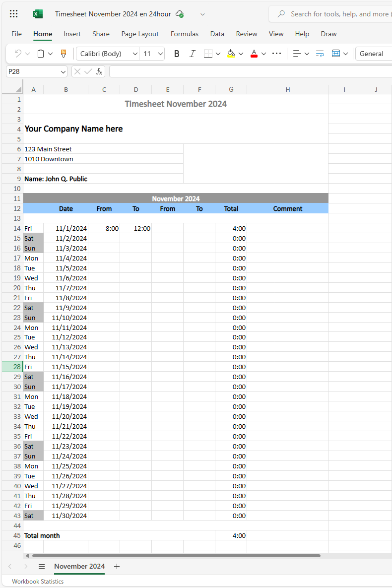Screen dimensions: 392x588
Task: Open the General number format dropdown
Action: pyautogui.click(x=374, y=54)
